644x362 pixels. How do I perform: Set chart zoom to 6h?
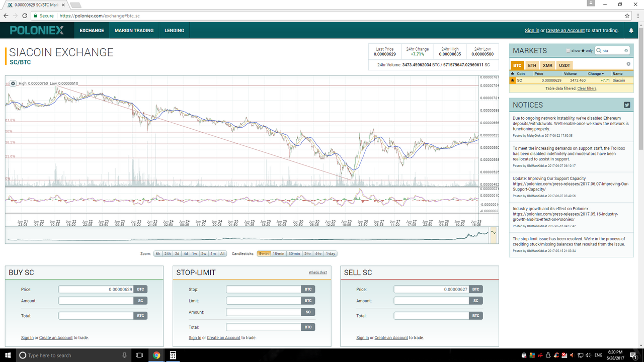click(158, 254)
